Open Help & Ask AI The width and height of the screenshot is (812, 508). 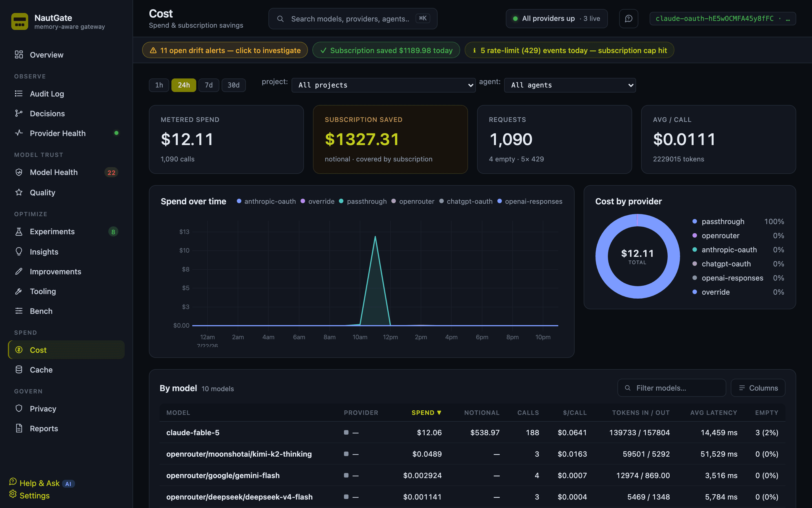tap(42, 483)
